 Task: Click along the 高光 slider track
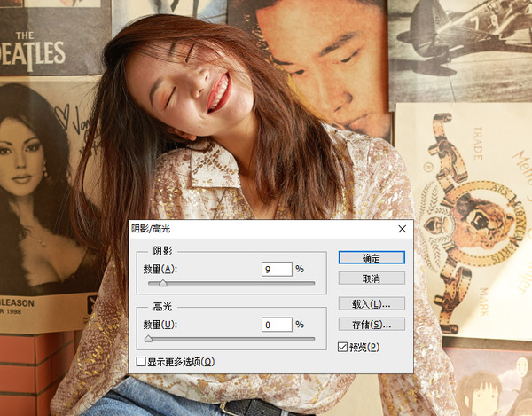tap(231, 339)
